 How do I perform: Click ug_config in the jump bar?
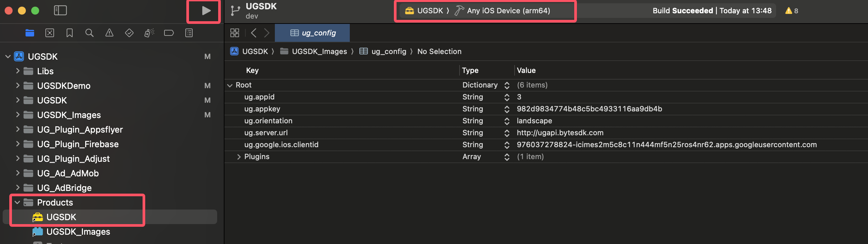[x=383, y=52]
